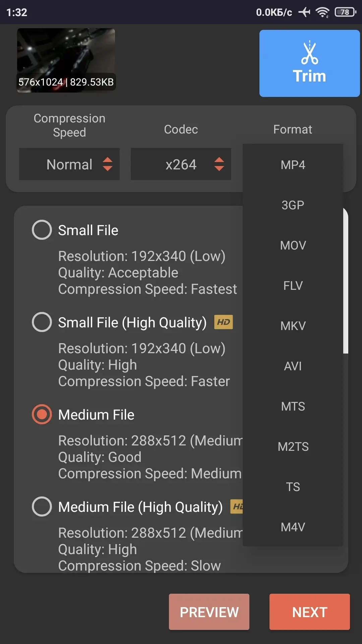Screen dimensions: 362x644
Task: Choose Medium File (High Quality) radio option
Action: click(x=42, y=506)
